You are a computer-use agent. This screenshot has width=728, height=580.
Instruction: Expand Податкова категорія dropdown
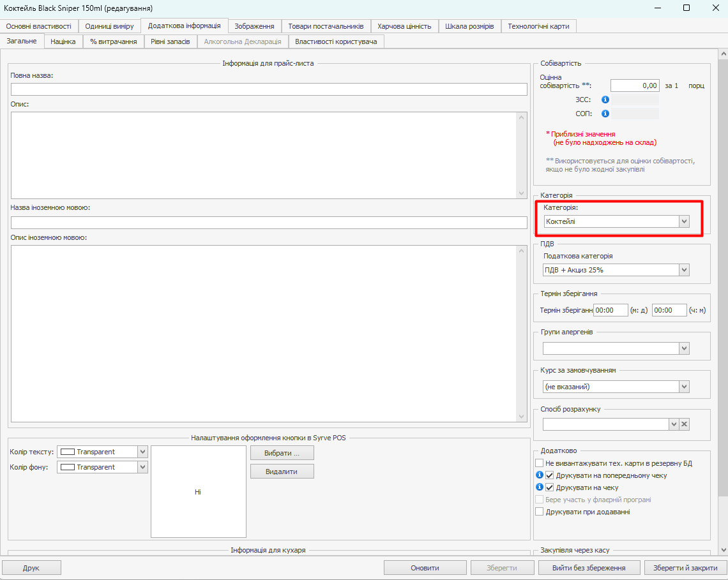tap(684, 270)
